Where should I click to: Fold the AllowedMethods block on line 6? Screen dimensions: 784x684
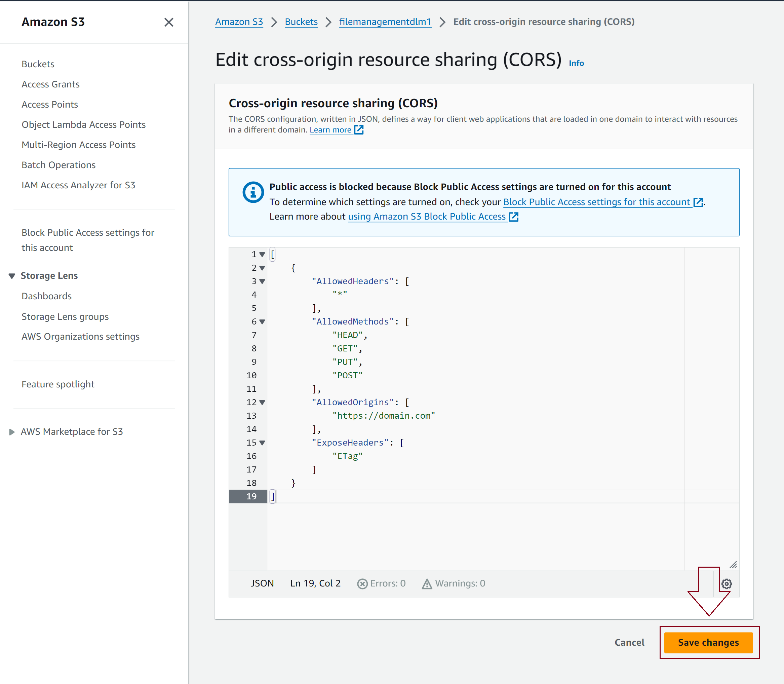[x=262, y=322]
